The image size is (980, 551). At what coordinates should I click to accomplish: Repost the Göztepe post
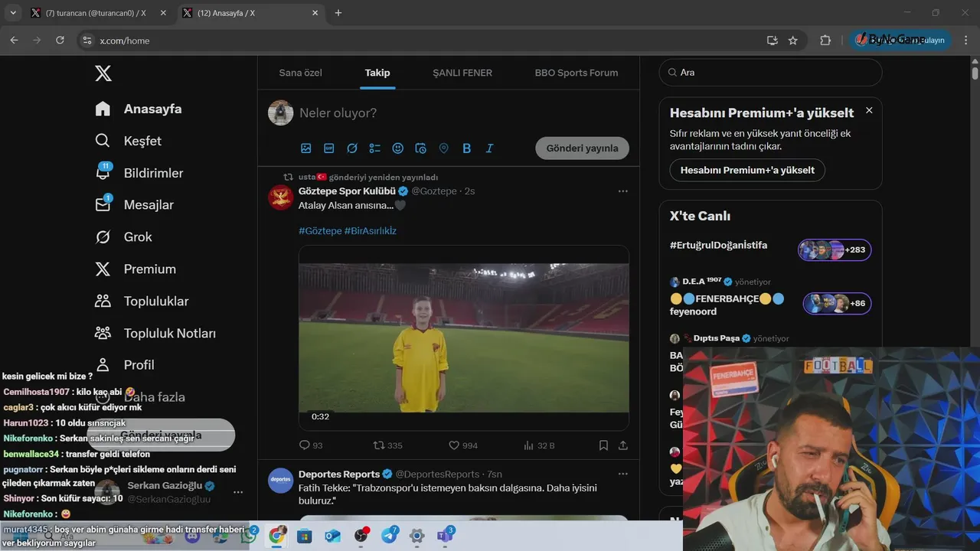387,445
